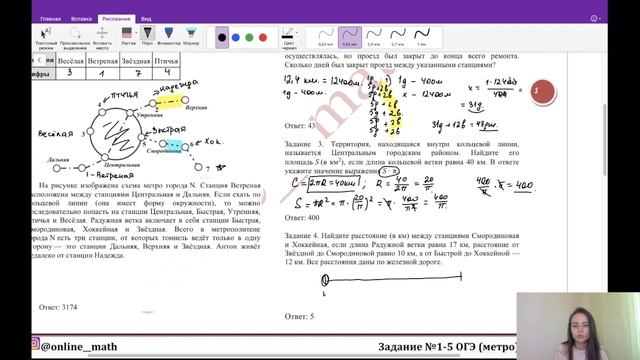Pick the red ink color

pos(263,38)
